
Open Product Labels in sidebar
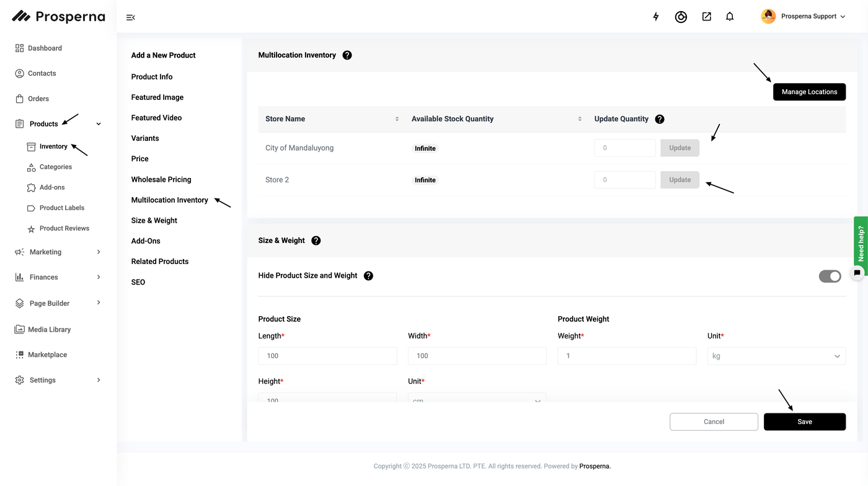point(61,208)
